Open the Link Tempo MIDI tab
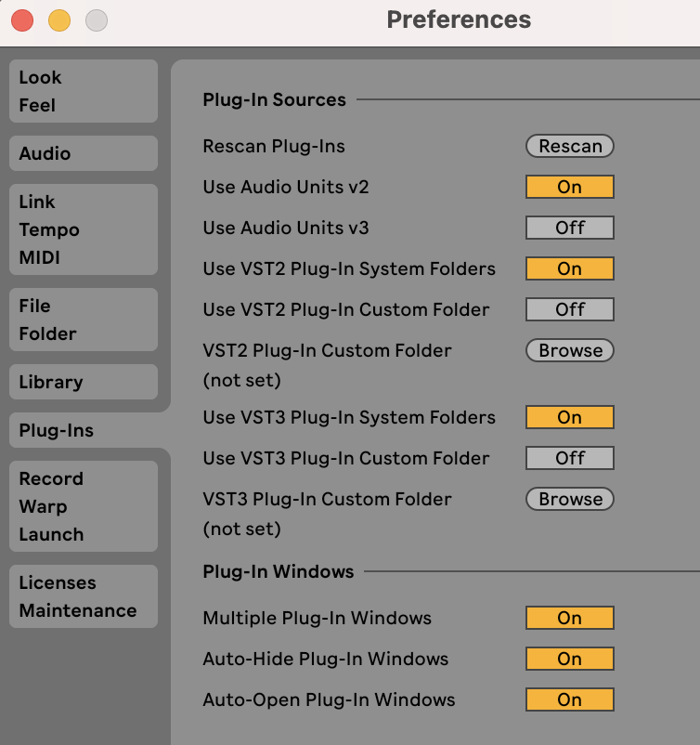The height and width of the screenshot is (745, 700). [x=83, y=229]
